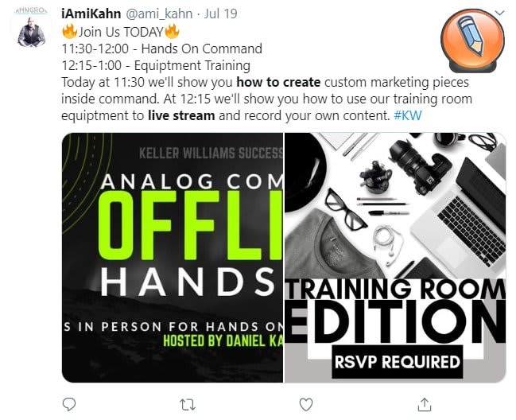Click the RSVP REQUIRED banner in image
This screenshot has width=516, height=420.
[x=398, y=362]
